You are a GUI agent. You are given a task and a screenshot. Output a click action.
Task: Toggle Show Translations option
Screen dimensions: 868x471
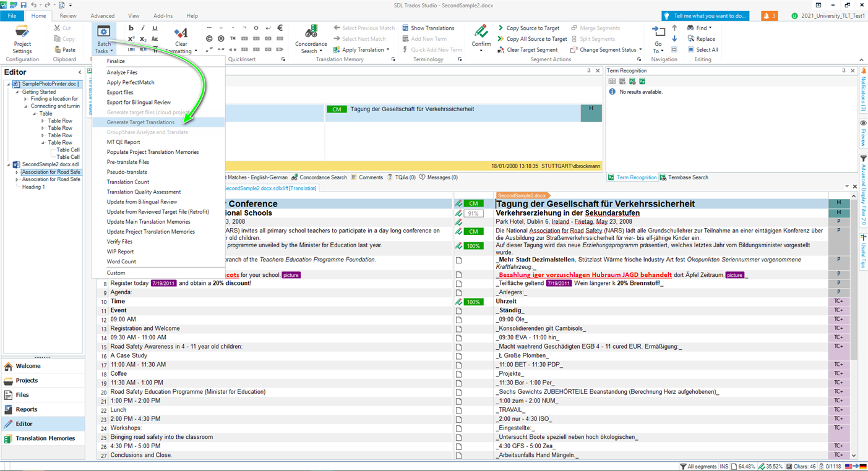click(x=405, y=28)
